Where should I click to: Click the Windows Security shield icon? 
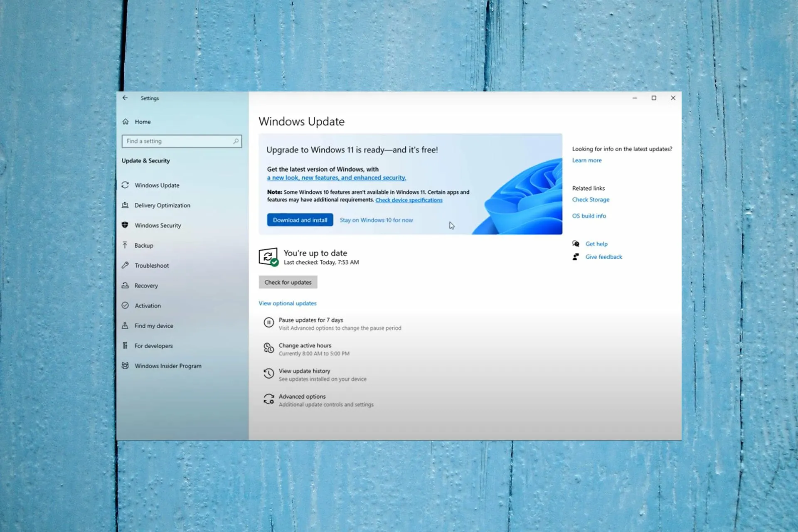(x=125, y=225)
